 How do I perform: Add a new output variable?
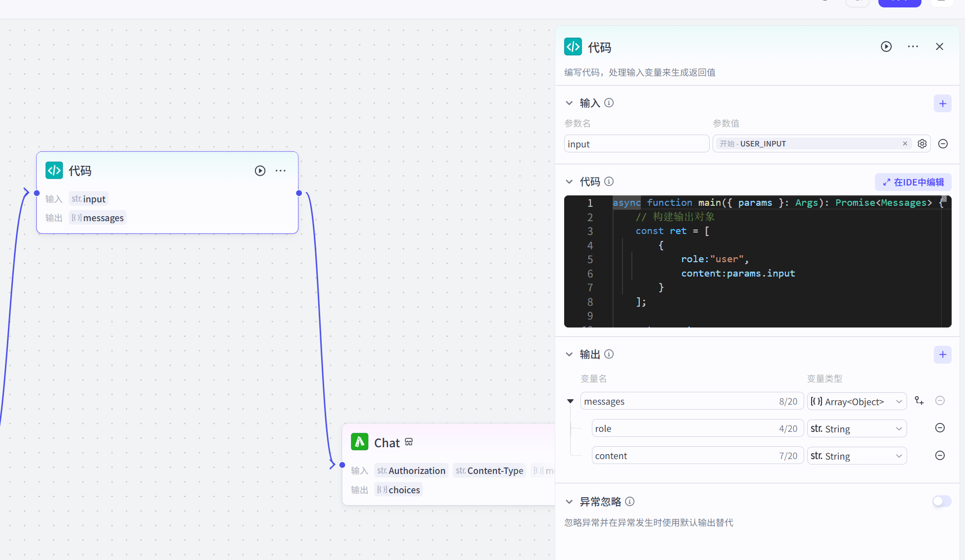pyautogui.click(x=942, y=355)
